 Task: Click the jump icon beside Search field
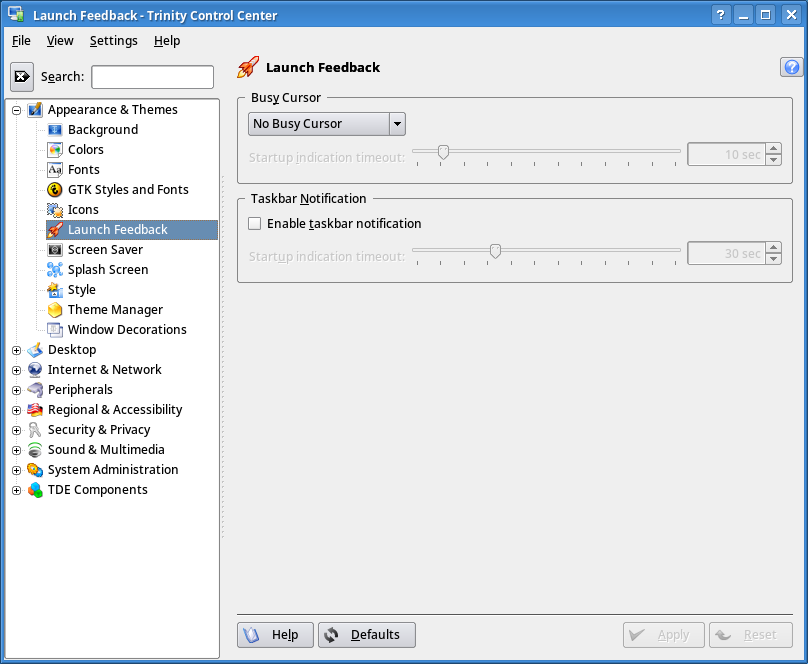click(21, 76)
